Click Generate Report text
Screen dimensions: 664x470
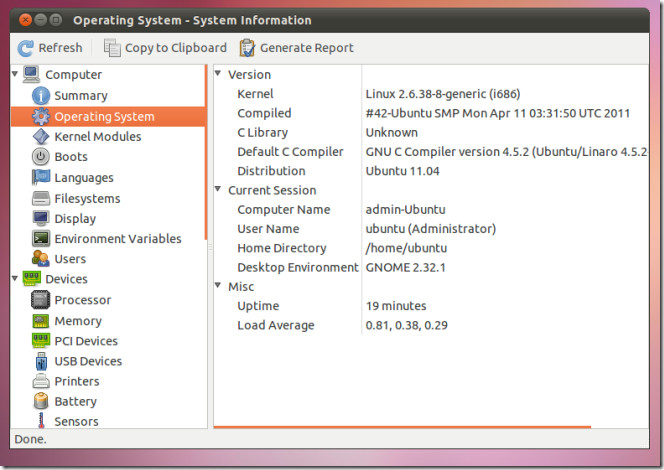[307, 48]
